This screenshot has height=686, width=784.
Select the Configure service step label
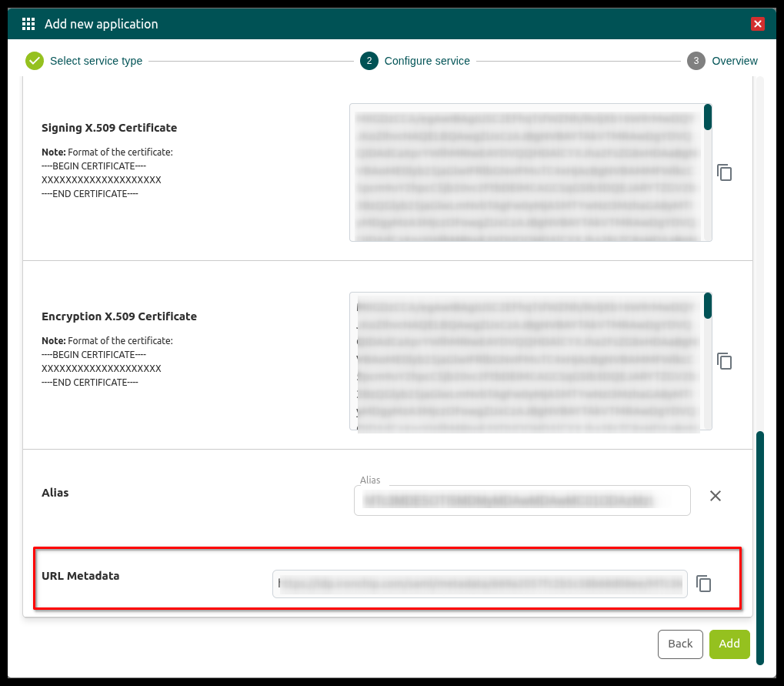[427, 61]
